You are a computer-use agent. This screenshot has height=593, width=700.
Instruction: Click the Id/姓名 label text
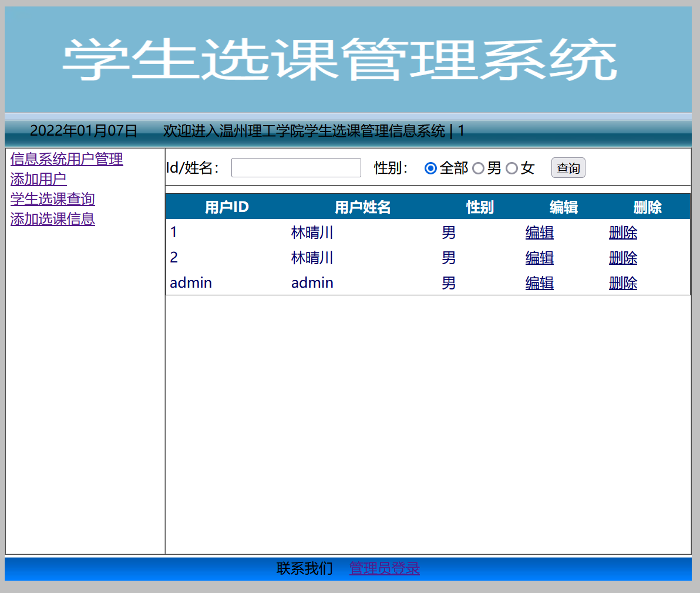(193, 169)
